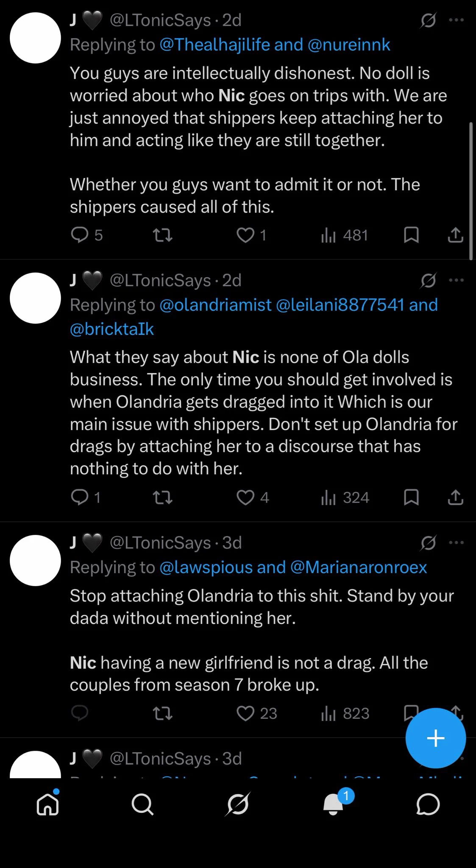This screenshot has height=868, width=476.
Task: Bookmark the tweet with 481 views
Action: coord(411,235)
